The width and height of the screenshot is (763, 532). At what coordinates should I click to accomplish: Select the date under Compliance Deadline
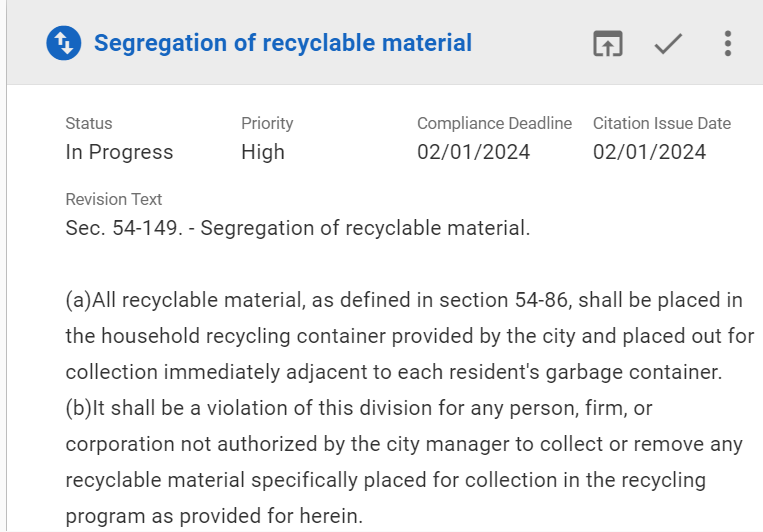point(474,152)
